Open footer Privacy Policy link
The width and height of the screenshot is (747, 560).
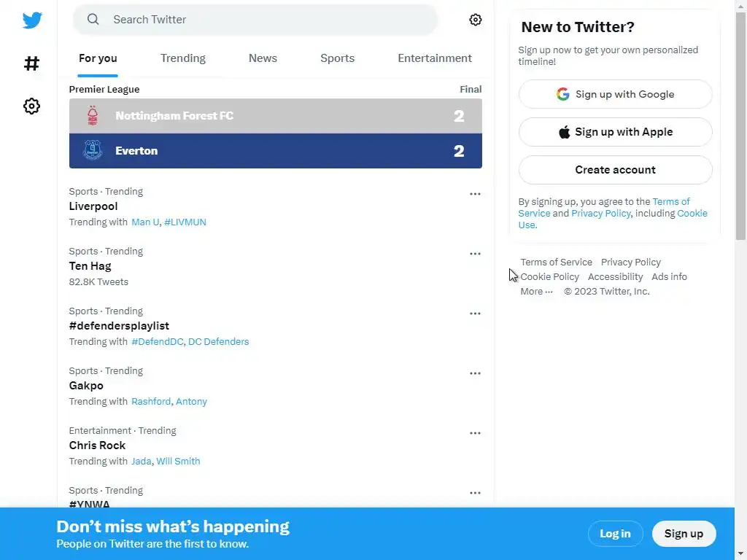[630, 262]
